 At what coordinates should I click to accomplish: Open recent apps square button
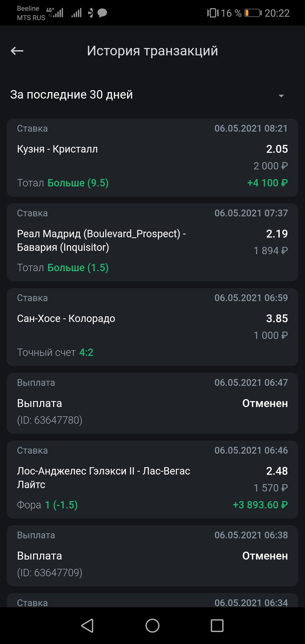(x=217, y=625)
